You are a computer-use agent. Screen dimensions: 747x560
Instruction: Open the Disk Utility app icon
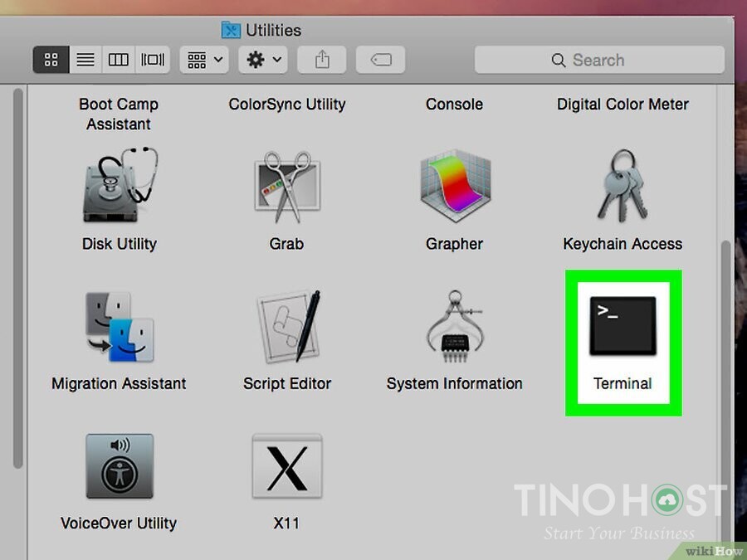tap(120, 185)
